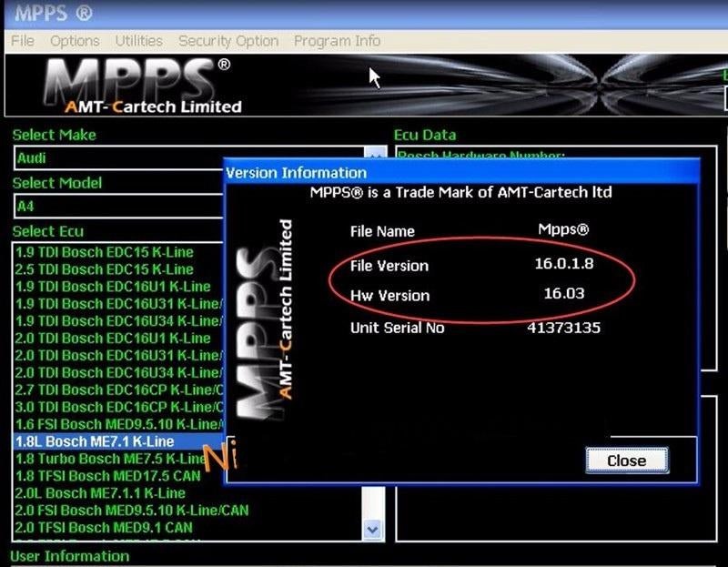The height and width of the screenshot is (567, 728).
Task: Select 1.9 TDI Bosch EDC15 K-Line
Action: 105,252
